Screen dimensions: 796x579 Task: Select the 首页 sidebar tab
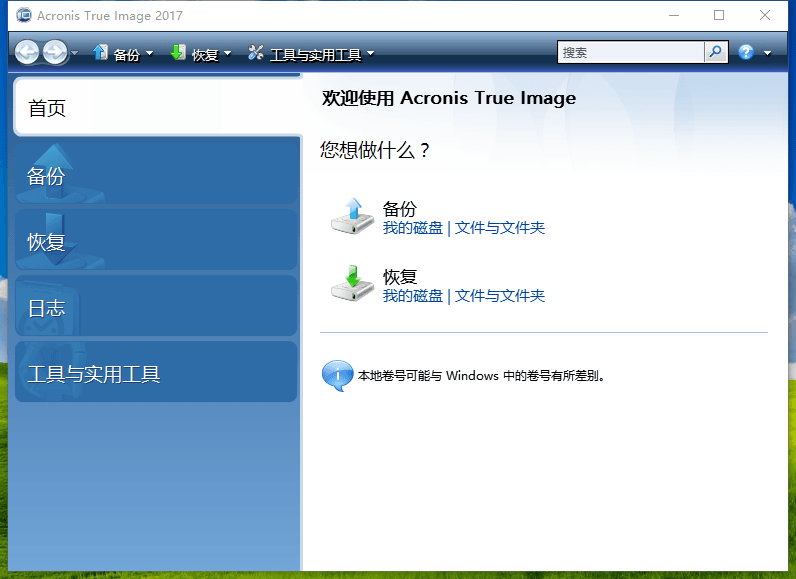[157, 107]
